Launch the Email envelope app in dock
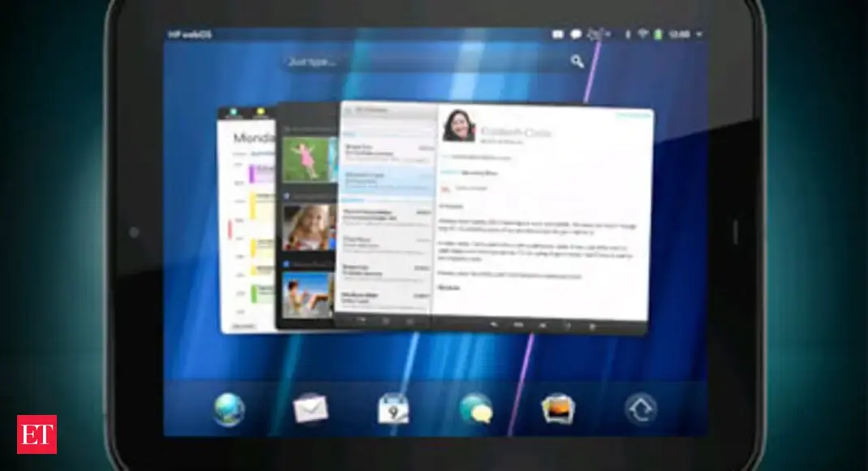This screenshot has height=471, width=868. [x=311, y=408]
